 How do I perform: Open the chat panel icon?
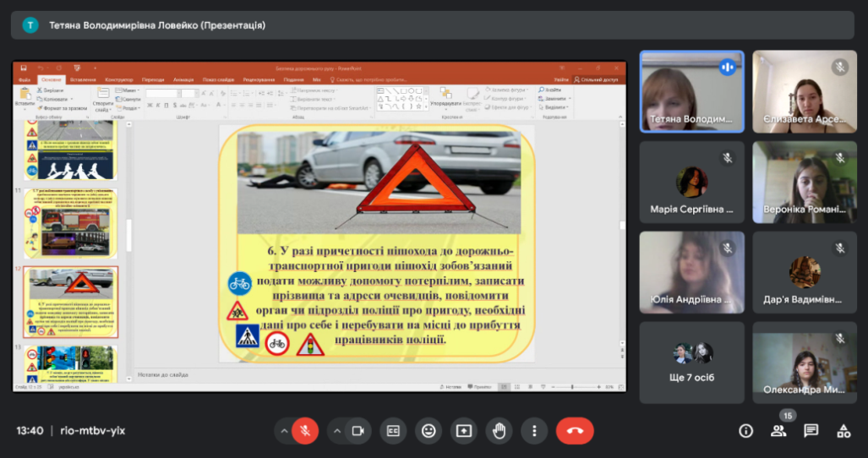coord(811,431)
